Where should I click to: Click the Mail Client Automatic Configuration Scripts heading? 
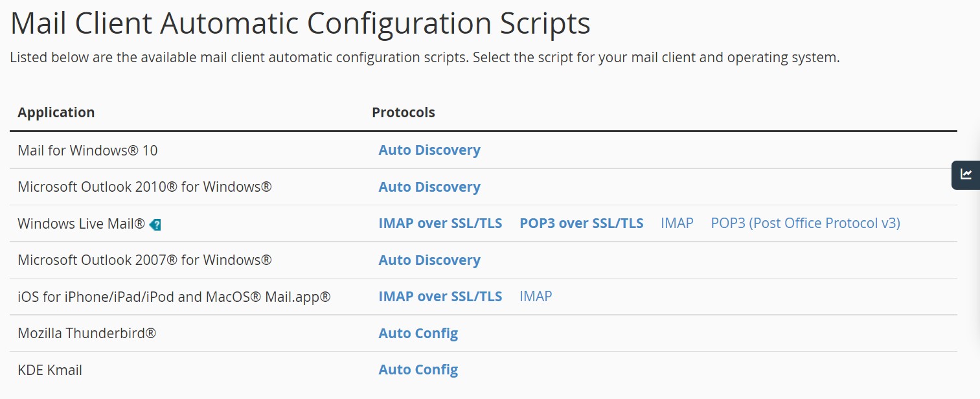coord(301,23)
